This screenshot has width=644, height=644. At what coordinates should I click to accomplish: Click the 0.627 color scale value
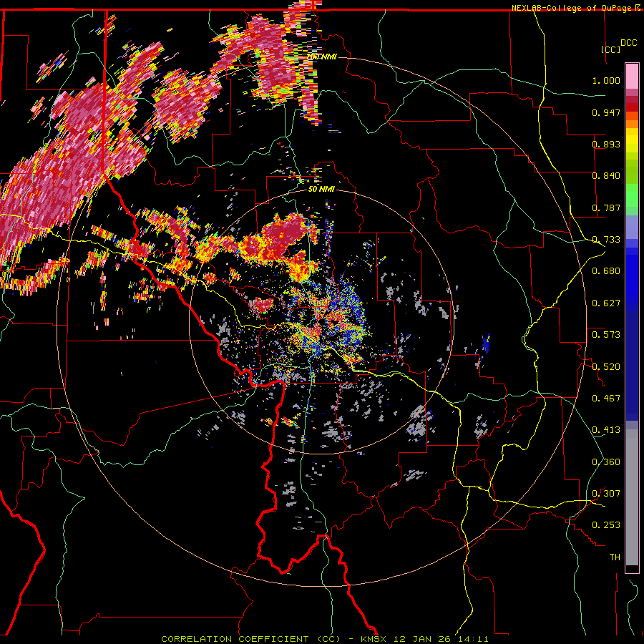pos(606,303)
